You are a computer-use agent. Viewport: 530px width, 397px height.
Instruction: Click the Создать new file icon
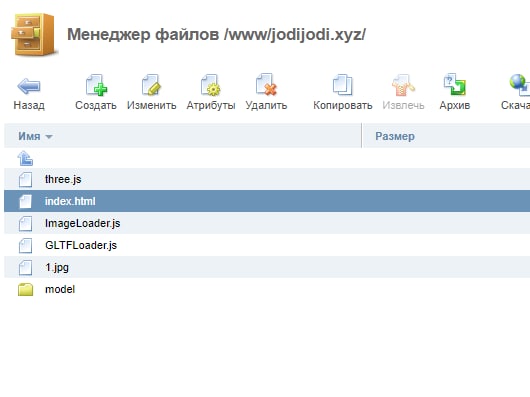click(x=96, y=85)
